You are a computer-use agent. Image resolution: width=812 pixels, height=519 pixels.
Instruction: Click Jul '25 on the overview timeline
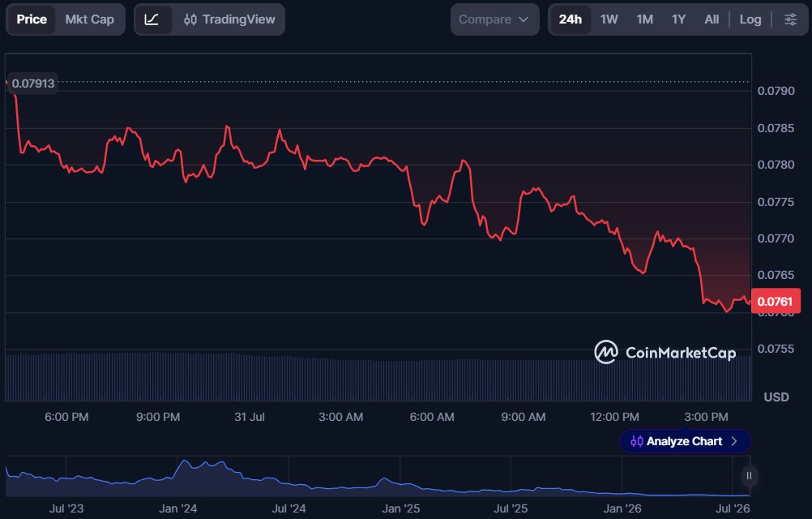pos(511,508)
